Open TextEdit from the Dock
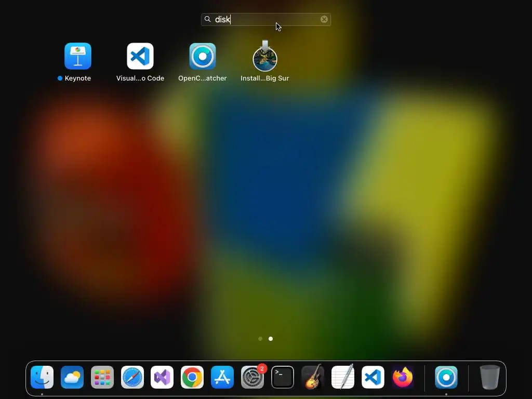532x399 pixels. point(343,377)
